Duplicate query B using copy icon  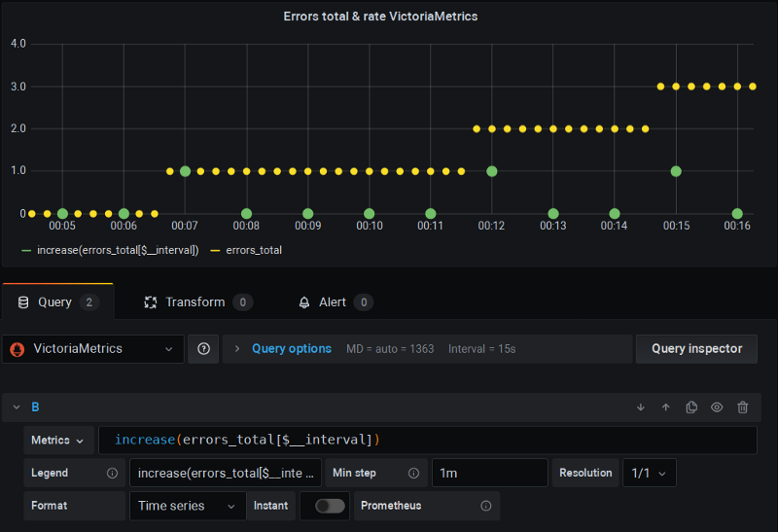tap(691, 408)
